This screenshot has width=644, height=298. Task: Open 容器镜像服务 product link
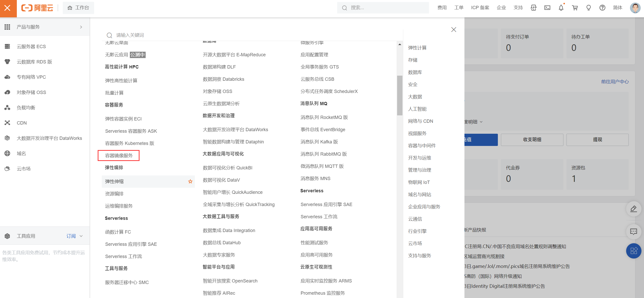coord(119,156)
